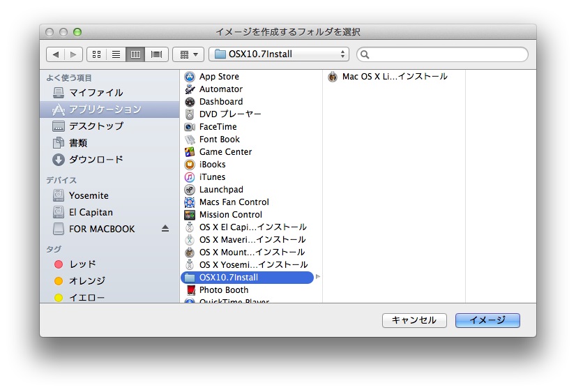Click the orange オレンジ tag dot
The image size is (576, 392).
[59, 281]
